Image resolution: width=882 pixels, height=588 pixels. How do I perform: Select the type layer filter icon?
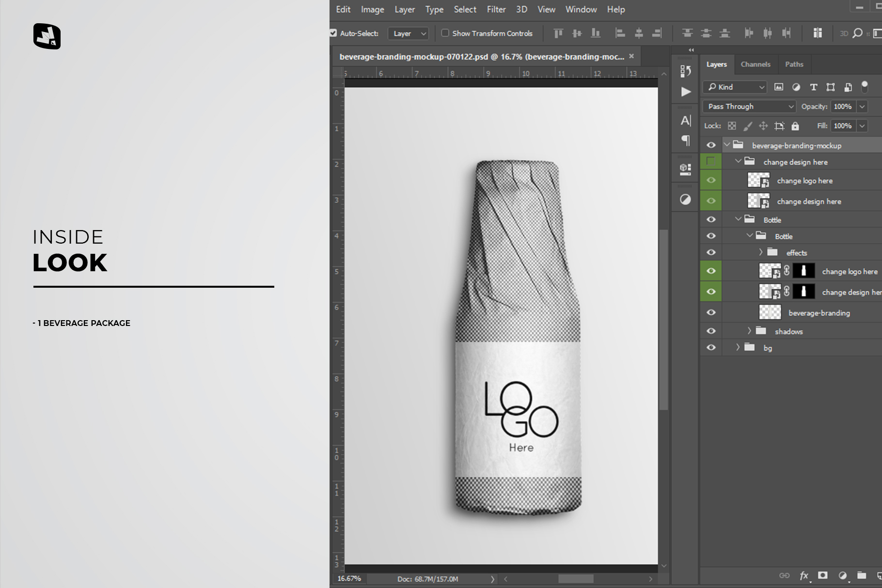pos(813,87)
